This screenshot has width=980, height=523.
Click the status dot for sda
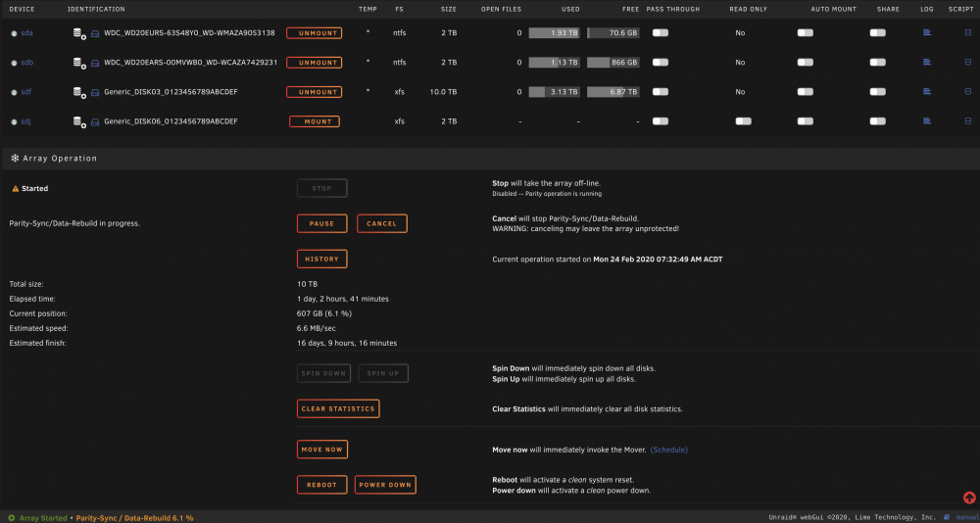click(x=15, y=33)
